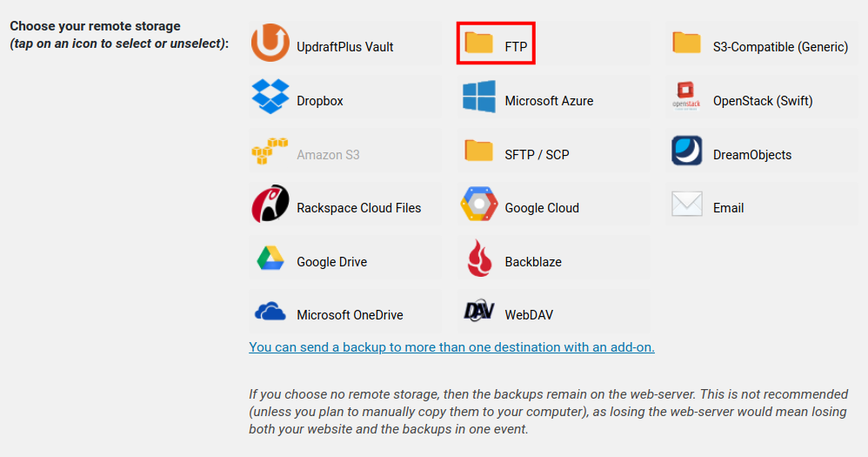Toggle S3-Compatible (Generic) storage label
This screenshot has width=868, height=457.
780,47
